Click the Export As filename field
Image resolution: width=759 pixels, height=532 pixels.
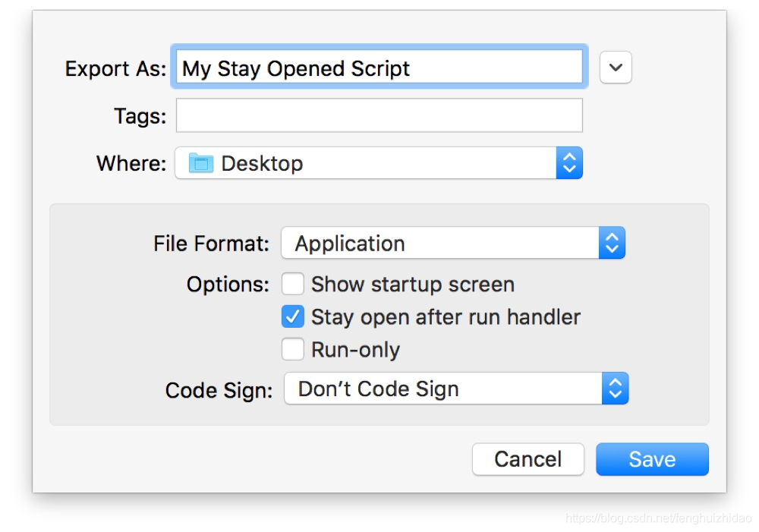pyautogui.click(x=379, y=68)
